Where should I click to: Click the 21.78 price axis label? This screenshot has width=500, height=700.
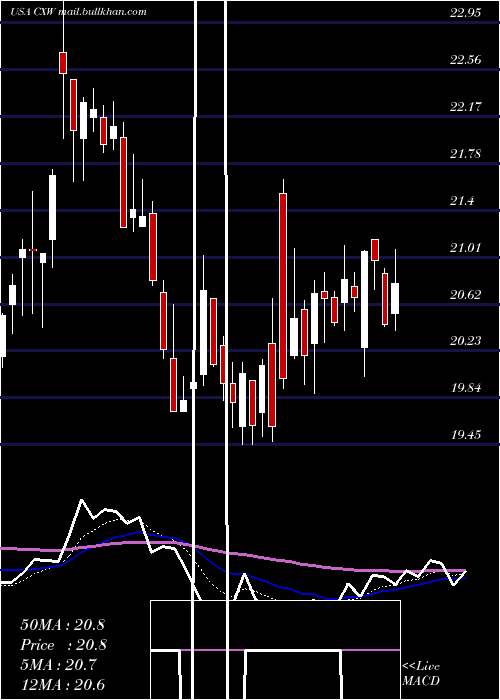466,154
